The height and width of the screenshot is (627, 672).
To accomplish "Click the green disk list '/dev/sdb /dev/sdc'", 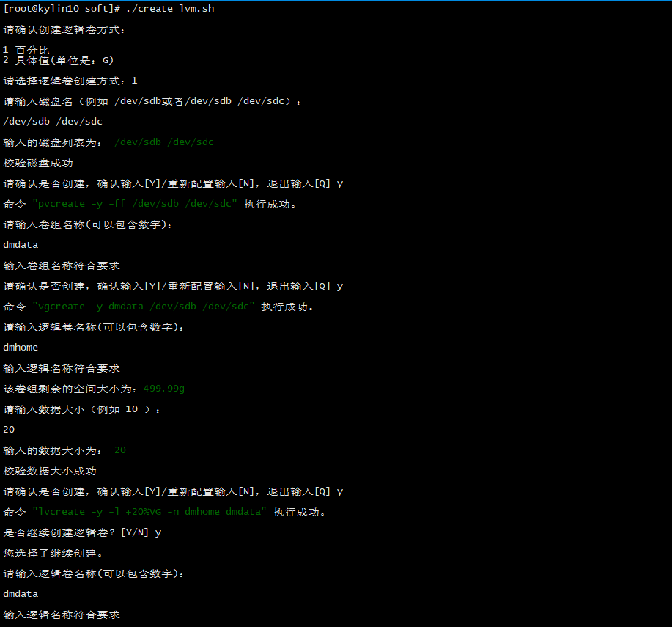I will pyautogui.click(x=164, y=142).
